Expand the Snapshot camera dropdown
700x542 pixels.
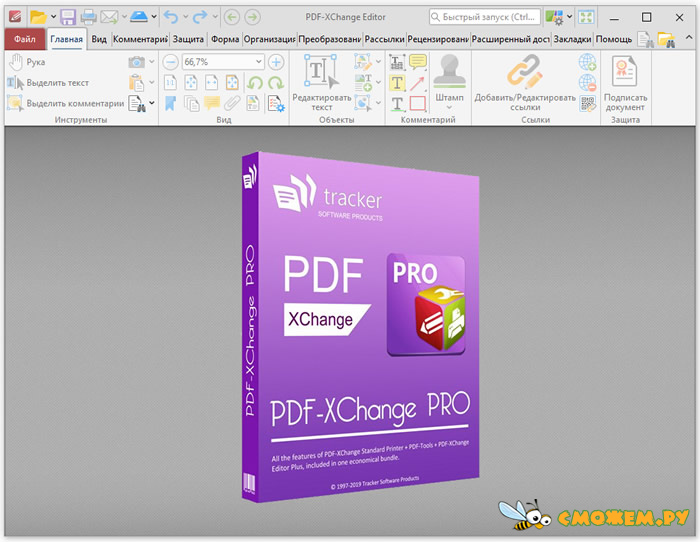[152, 62]
